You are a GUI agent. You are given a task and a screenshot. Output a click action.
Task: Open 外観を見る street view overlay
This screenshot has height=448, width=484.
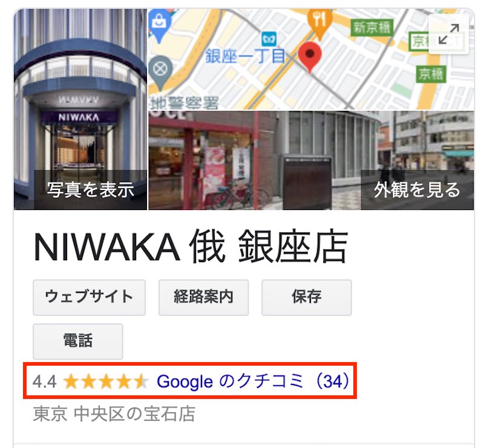point(417,189)
